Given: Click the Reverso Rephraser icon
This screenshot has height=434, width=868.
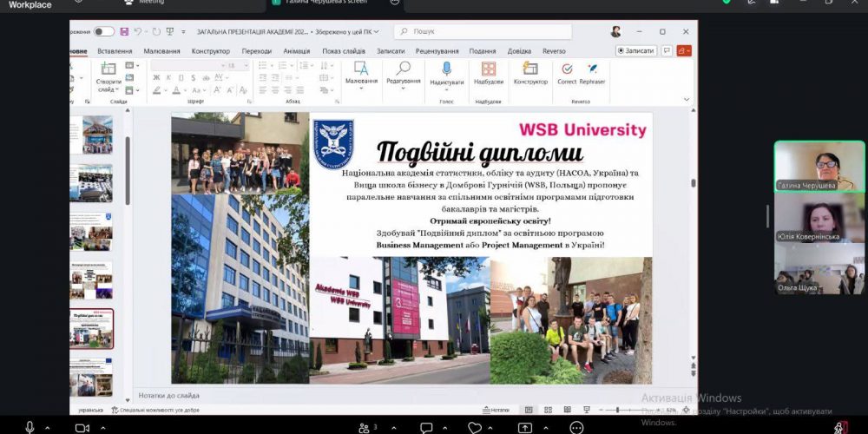Looking at the screenshot, I should [x=592, y=74].
